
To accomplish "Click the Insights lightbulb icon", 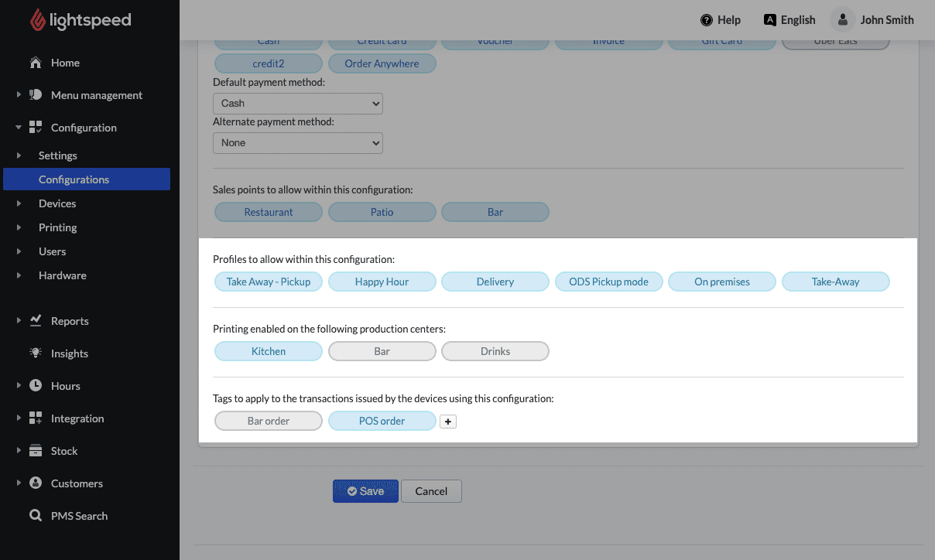I will (36, 353).
